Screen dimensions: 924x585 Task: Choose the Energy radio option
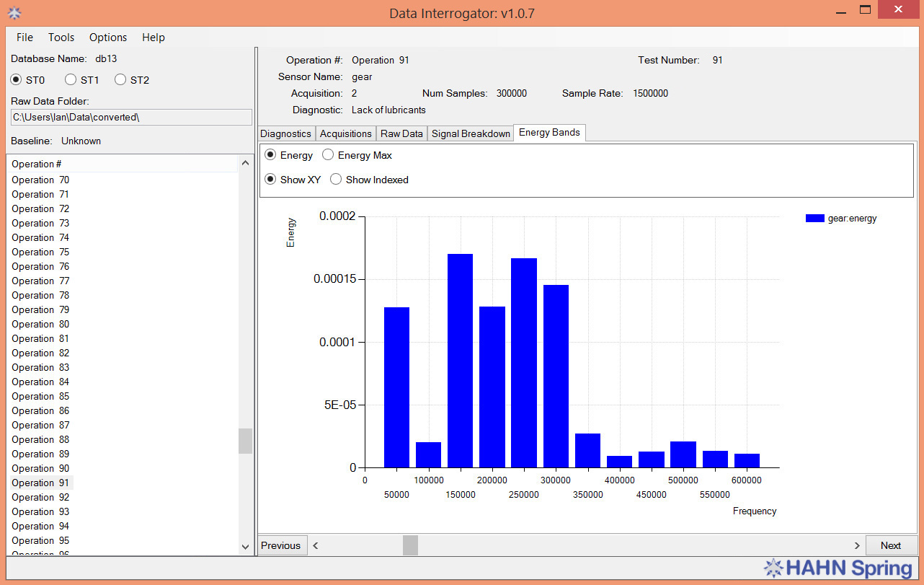(x=270, y=154)
